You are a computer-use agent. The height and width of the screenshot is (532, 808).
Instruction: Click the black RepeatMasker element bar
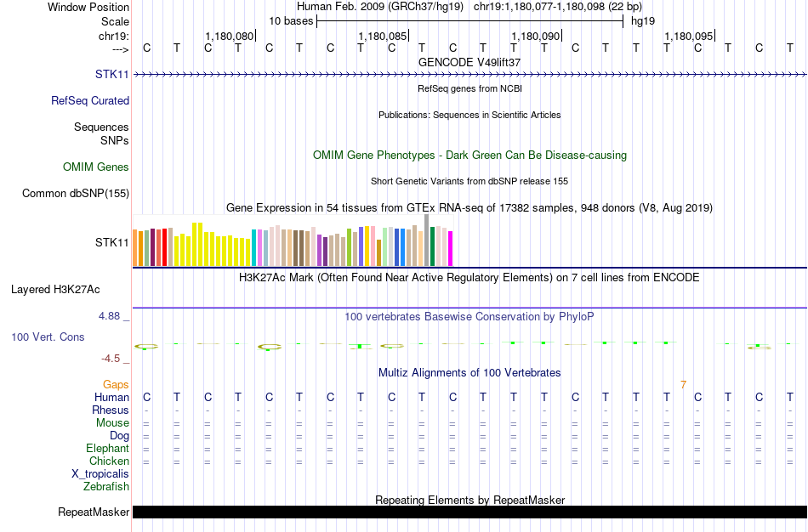click(x=469, y=512)
